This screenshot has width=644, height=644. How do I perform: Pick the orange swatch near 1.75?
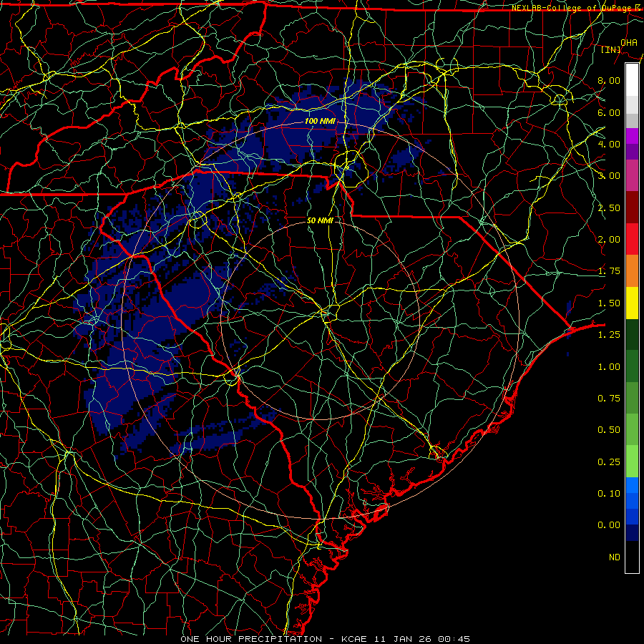point(632,271)
